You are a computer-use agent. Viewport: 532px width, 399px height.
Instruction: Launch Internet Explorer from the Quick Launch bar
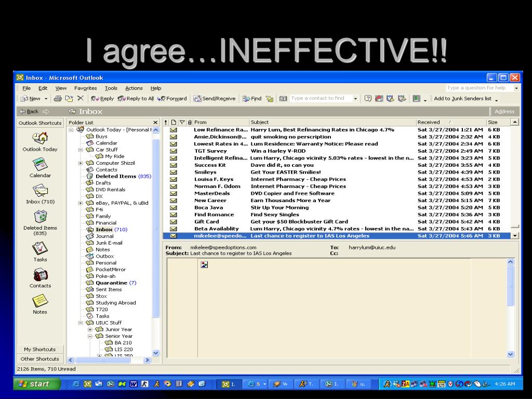coord(76,384)
